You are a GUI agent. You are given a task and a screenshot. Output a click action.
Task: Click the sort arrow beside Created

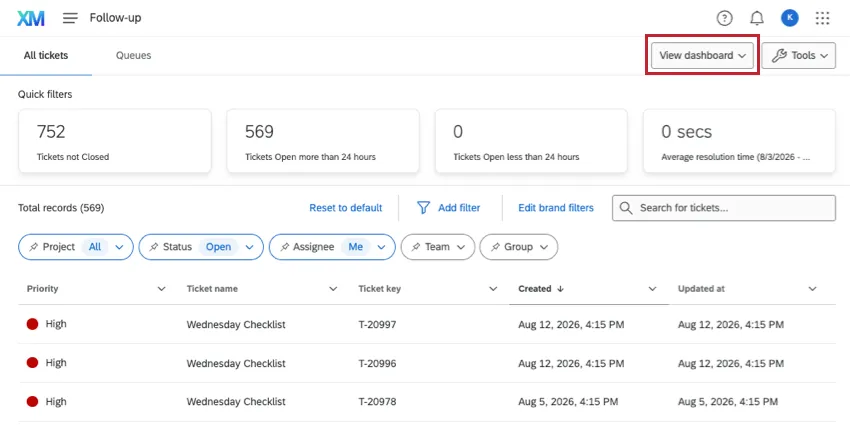coord(561,289)
